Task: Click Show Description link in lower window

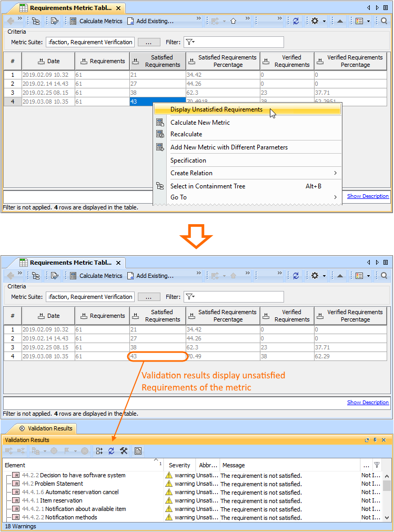Action: 368,403
